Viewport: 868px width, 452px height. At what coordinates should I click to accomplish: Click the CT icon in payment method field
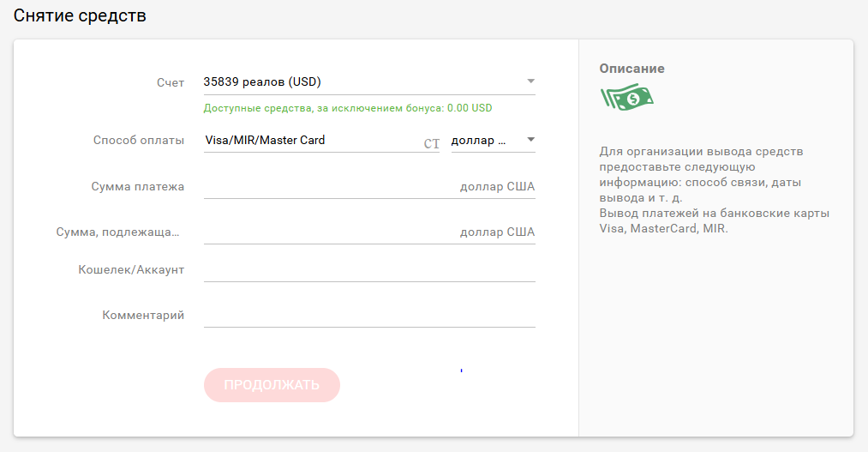click(431, 143)
